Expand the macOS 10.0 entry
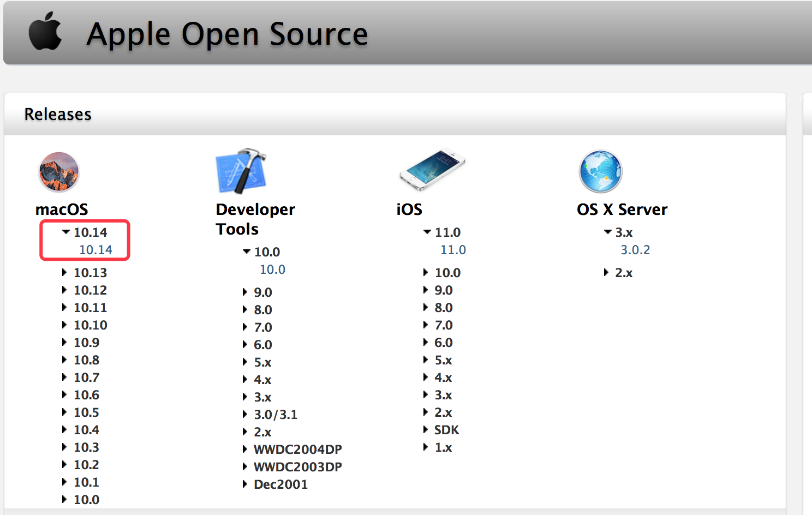The height and width of the screenshot is (515, 812). click(x=64, y=499)
